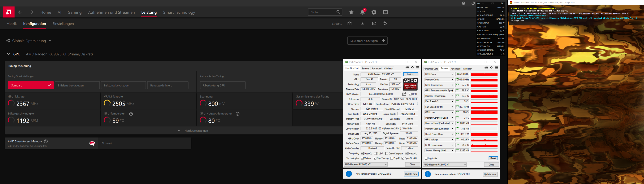Screen dimensions: 644x184
Task: Click the GPU-Z refresh icon
Action: pos(412,67)
